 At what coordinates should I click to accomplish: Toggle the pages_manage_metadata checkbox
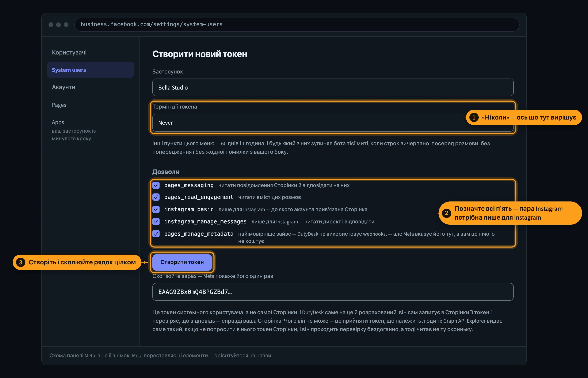pos(156,234)
